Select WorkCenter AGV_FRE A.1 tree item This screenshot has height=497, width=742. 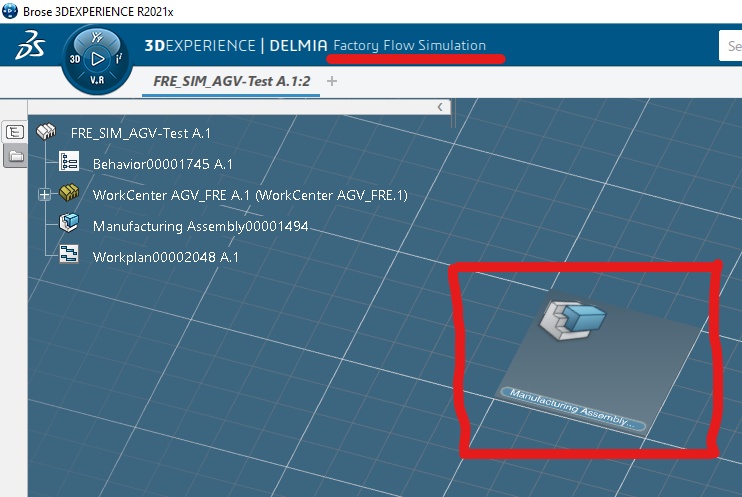pyautogui.click(x=250, y=195)
